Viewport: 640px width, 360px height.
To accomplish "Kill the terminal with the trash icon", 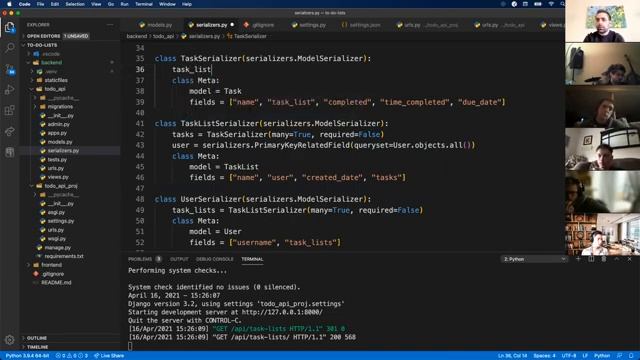I will [x=604, y=259].
